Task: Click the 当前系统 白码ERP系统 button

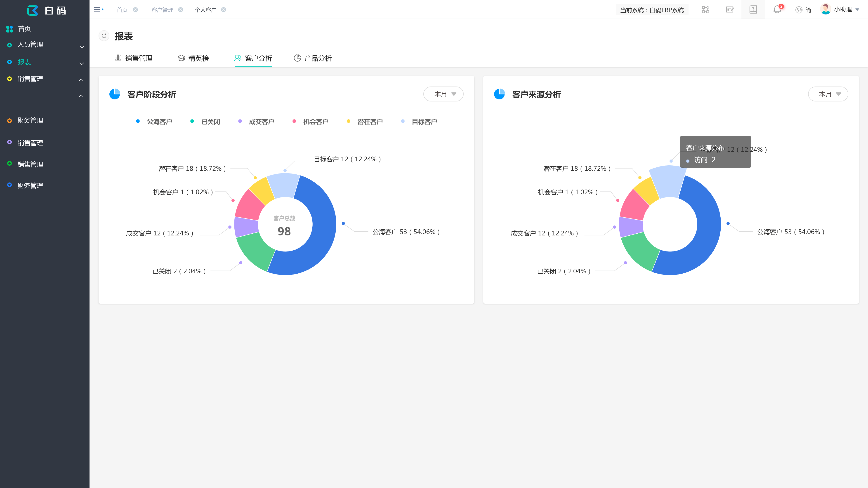Action: pyautogui.click(x=652, y=10)
